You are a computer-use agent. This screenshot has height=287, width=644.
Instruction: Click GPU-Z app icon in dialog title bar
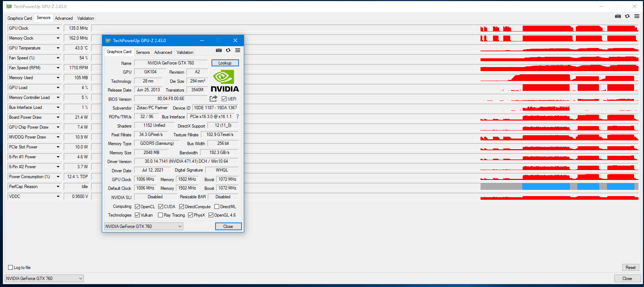click(108, 40)
